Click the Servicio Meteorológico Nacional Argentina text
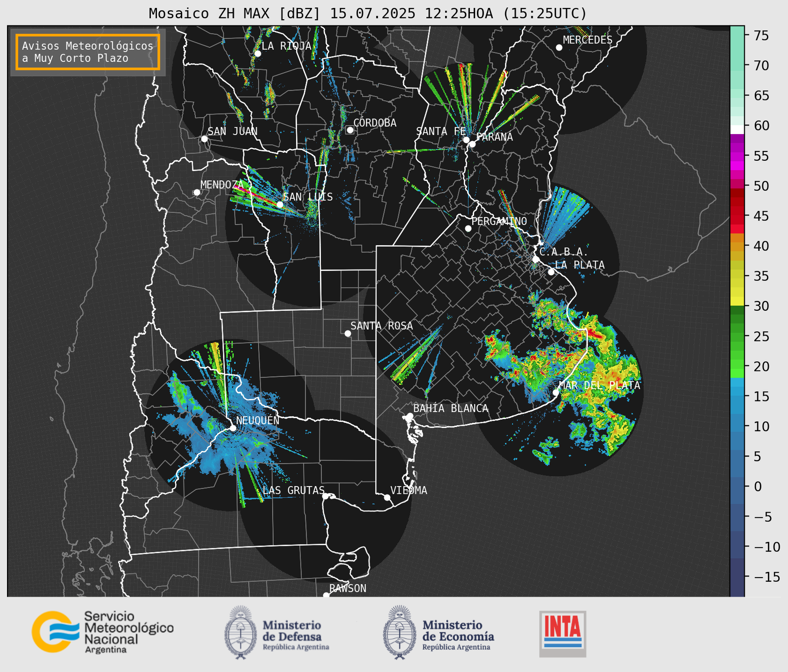The height and width of the screenshot is (672, 788). (129, 632)
